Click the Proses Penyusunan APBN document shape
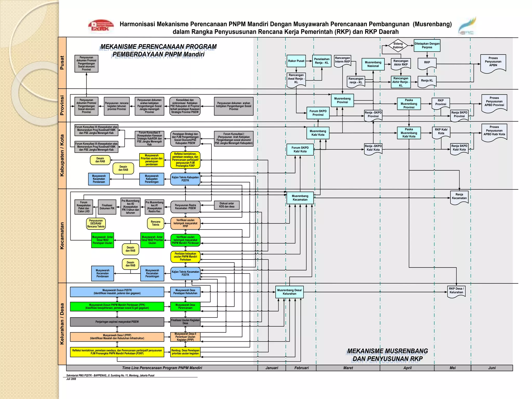This screenshot has width=532, height=399. click(493, 62)
